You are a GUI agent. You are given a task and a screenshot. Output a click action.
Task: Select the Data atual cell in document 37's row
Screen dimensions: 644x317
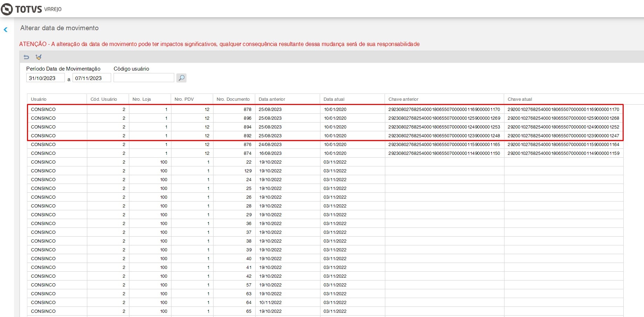coord(352,232)
